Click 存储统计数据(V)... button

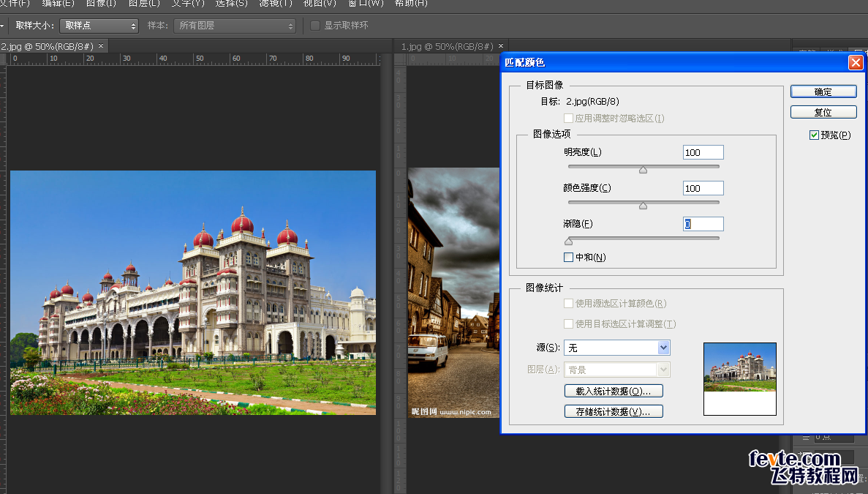tap(614, 411)
